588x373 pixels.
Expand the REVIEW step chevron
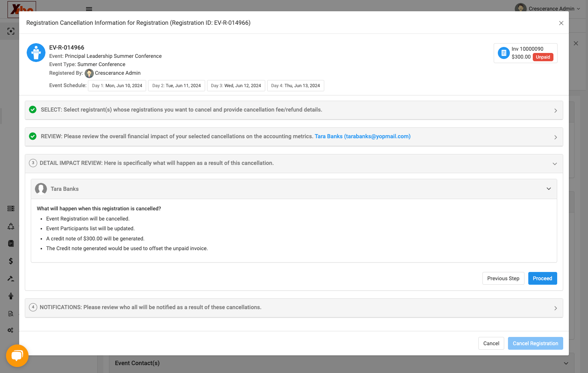point(555,137)
